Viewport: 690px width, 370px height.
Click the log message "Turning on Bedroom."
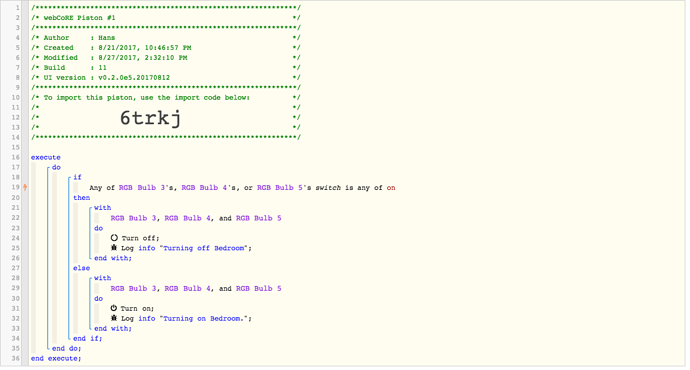tap(204, 319)
